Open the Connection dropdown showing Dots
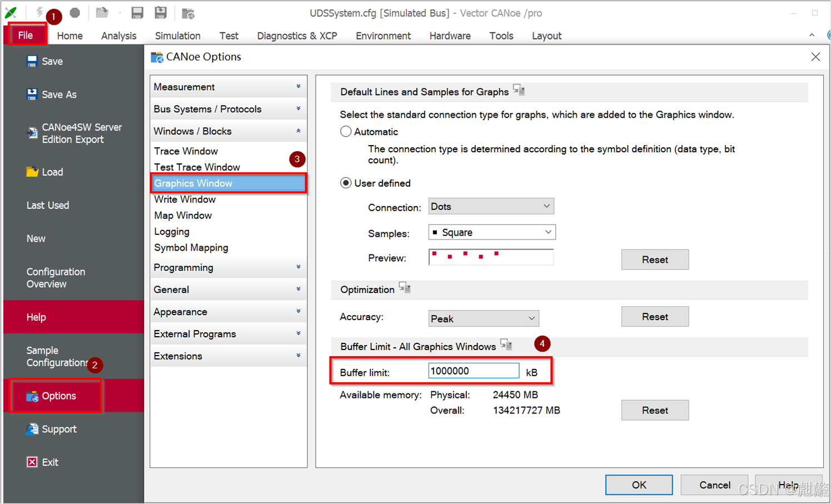Viewport: 831px width, 504px height. [491, 206]
